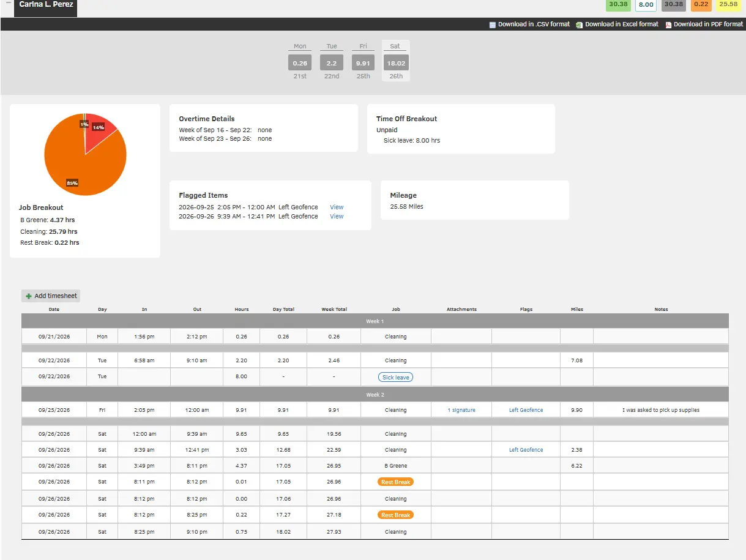Click the Week Total column header
The height and width of the screenshot is (560, 746).
[x=334, y=310]
